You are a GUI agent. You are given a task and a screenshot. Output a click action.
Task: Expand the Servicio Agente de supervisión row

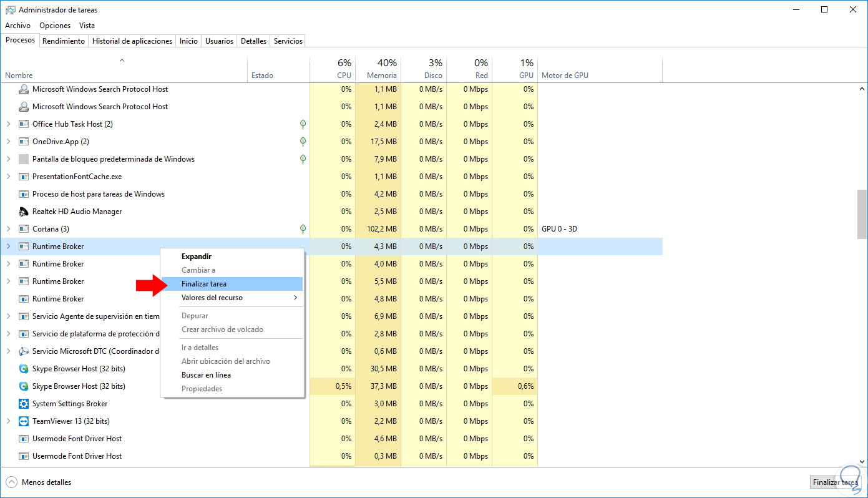pos(8,316)
